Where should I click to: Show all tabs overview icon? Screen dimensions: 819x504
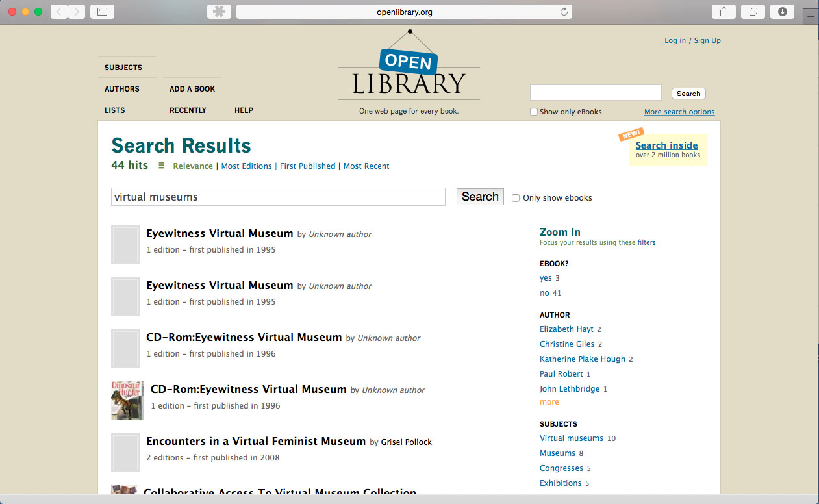[753, 12]
